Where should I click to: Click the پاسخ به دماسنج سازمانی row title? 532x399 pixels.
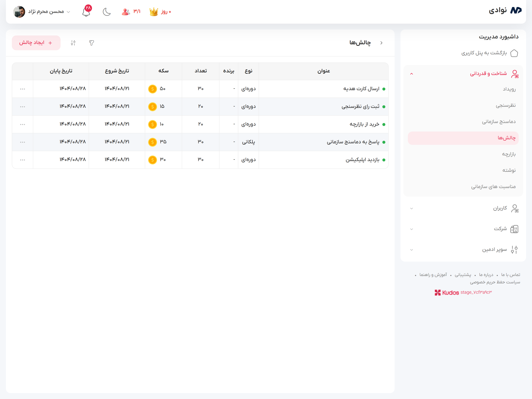(x=353, y=142)
